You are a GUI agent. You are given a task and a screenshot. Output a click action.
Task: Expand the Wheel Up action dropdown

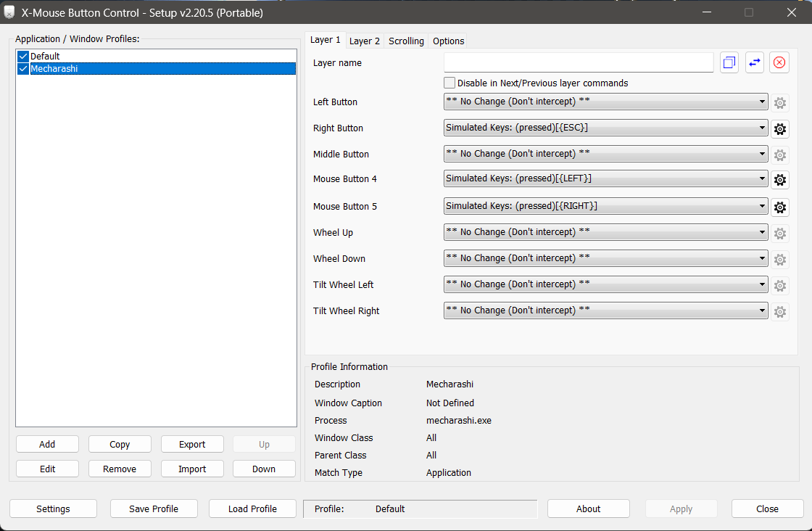pyautogui.click(x=605, y=233)
